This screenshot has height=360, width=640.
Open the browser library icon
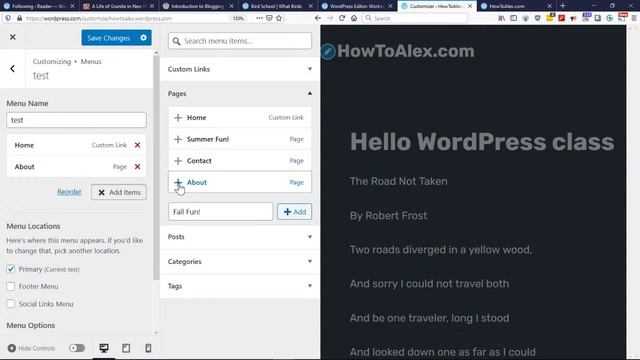tap(502, 18)
